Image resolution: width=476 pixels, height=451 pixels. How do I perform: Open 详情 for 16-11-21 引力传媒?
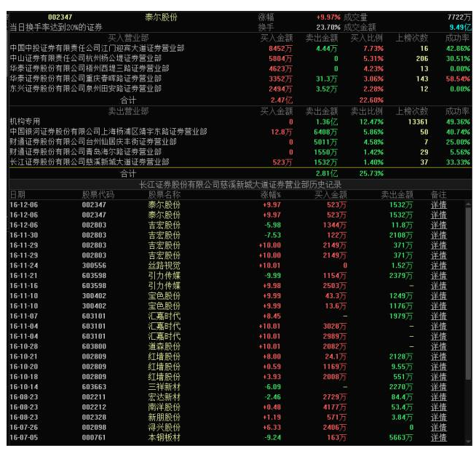click(438, 276)
